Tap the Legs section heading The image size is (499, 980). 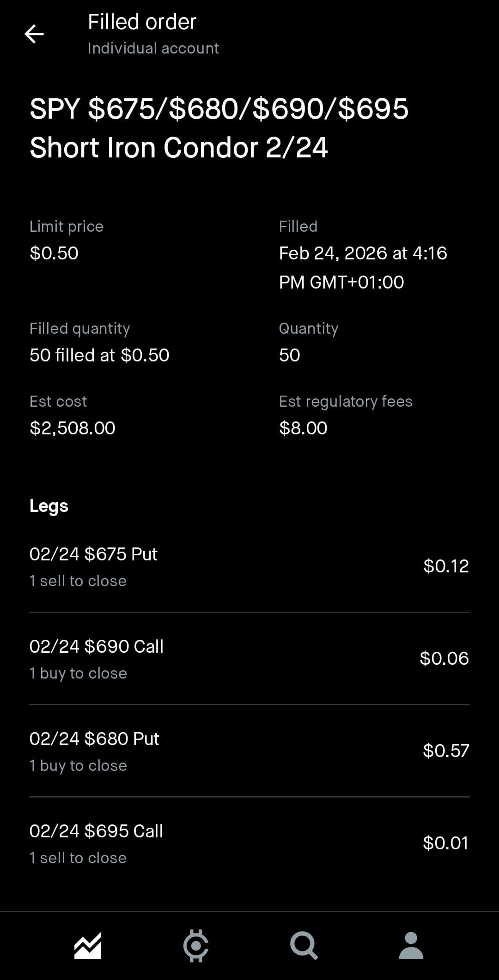coord(49,506)
